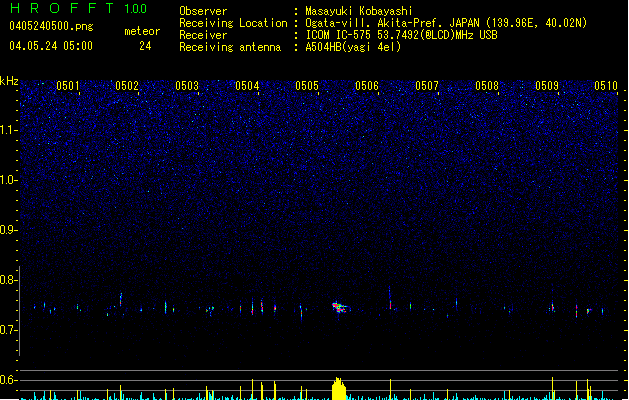The image size is (629, 400).
Task: Click the Observer label
Action: 203,11
